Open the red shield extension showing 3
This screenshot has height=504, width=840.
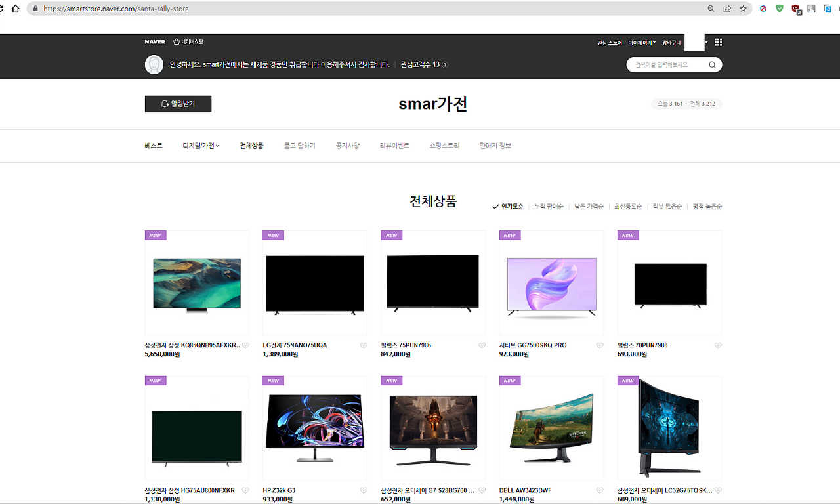click(x=796, y=9)
